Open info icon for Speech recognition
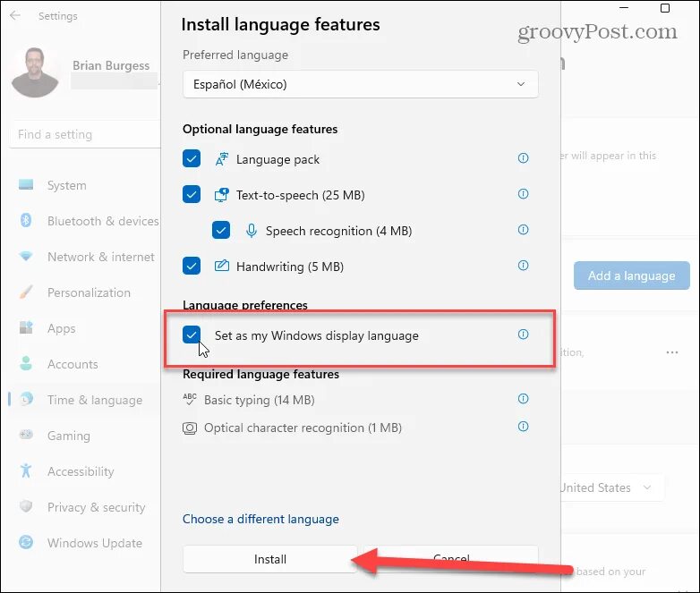Image resolution: width=700 pixels, height=593 pixels. pos(524,229)
